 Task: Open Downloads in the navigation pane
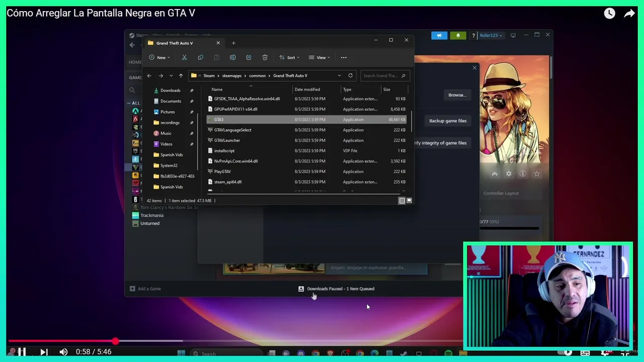pyautogui.click(x=170, y=90)
